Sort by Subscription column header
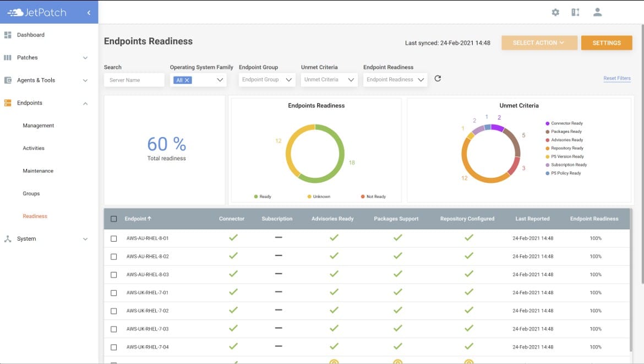 277,219
